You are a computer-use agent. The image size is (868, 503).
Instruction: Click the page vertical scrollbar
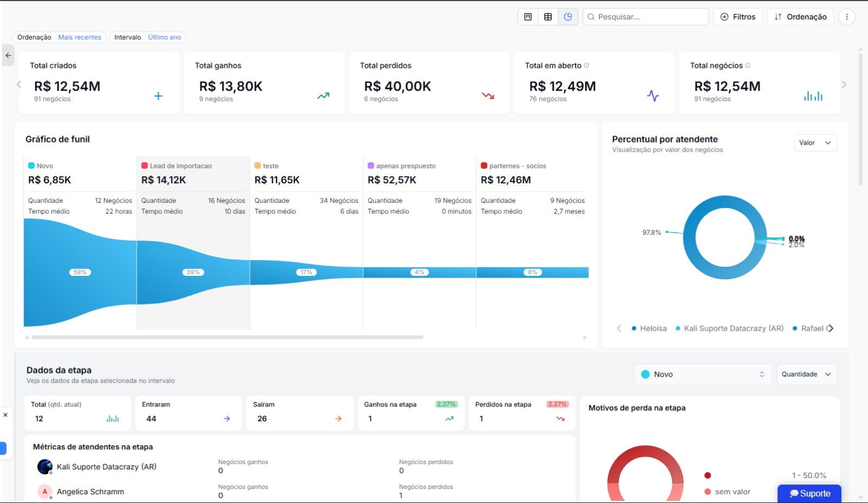tap(860, 119)
